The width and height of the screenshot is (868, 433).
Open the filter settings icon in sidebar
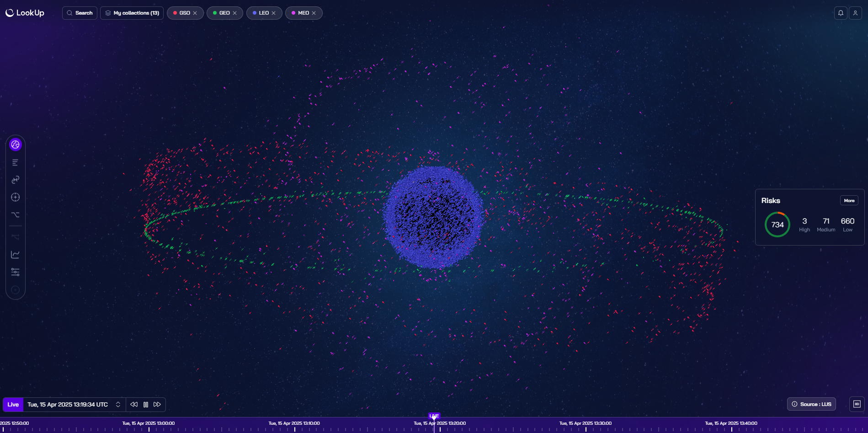click(x=15, y=272)
